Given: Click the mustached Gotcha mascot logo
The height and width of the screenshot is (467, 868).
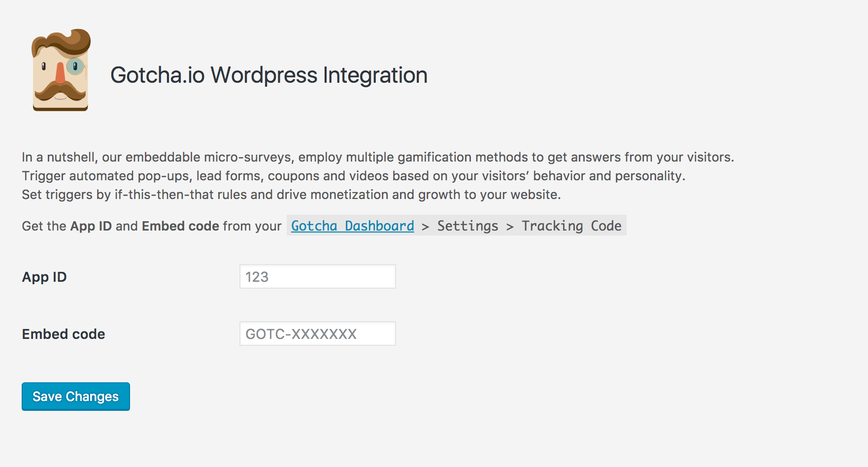Looking at the screenshot, I should pos(61,70).
